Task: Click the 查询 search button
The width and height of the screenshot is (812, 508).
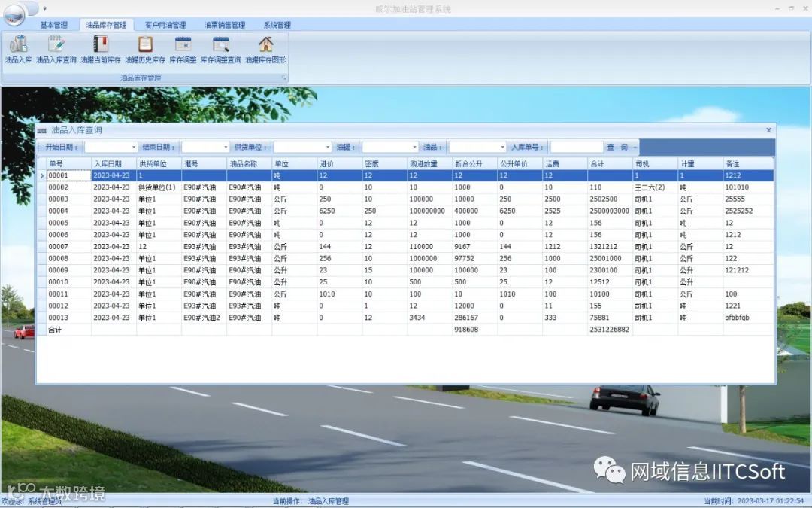Action: (617, 148)
